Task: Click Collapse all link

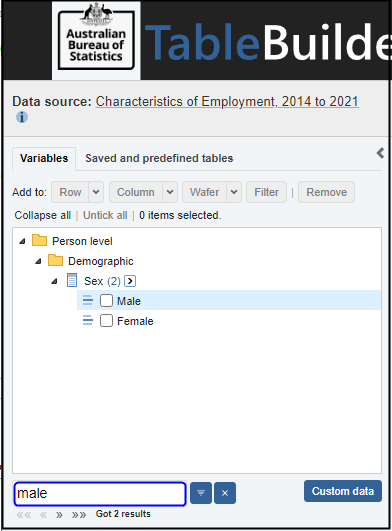Action: (43, 215)
